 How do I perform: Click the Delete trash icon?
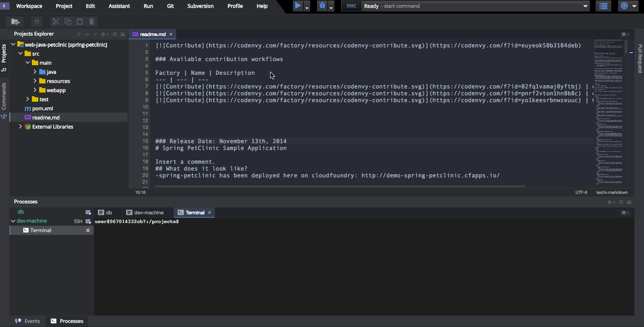coord(92,21)
